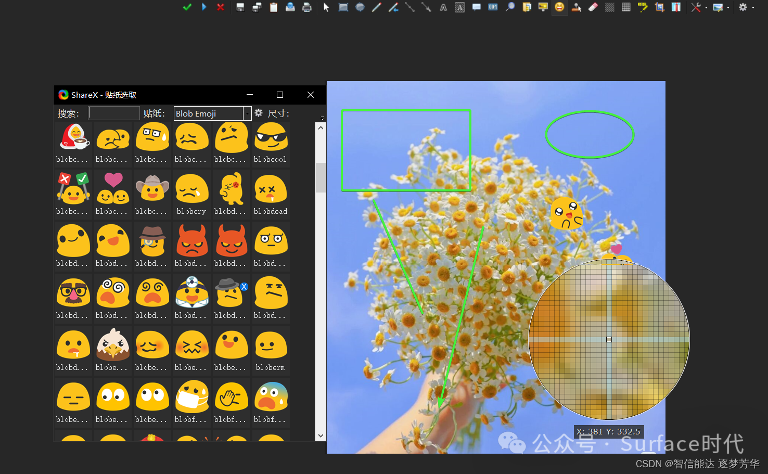Screen dimensions: 768x474
Task: Click the upload image toolbar icon
Action: point(290,7)
